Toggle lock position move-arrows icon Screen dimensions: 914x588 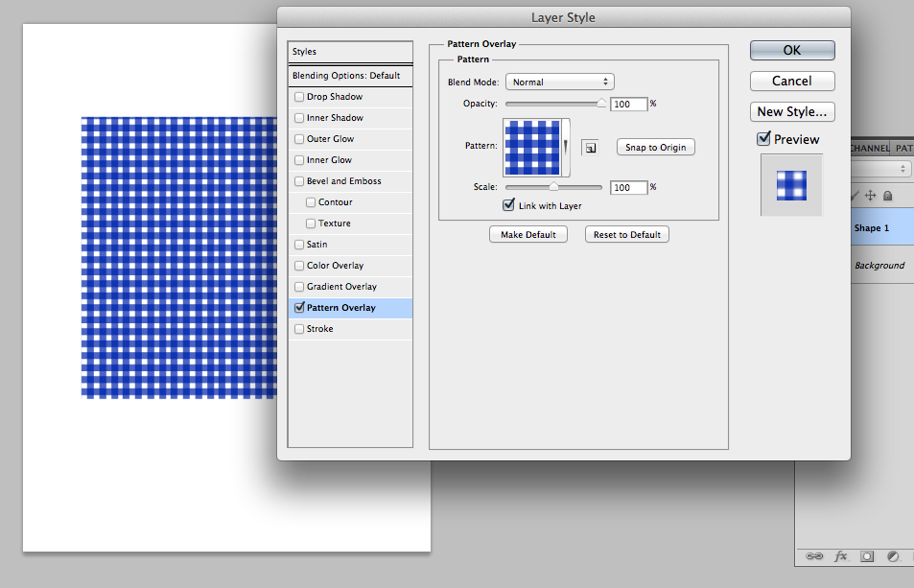click(x=870, y=196)
